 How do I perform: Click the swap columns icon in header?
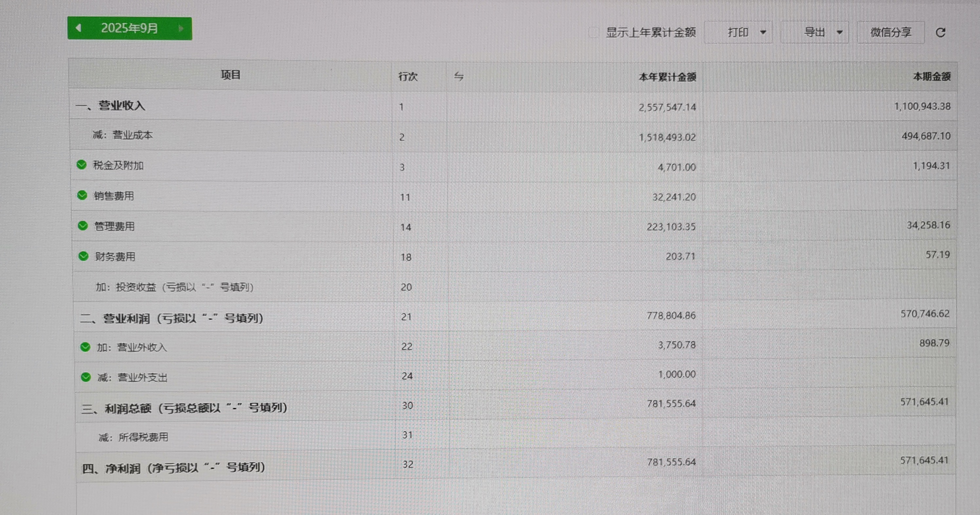click(459, 77)
